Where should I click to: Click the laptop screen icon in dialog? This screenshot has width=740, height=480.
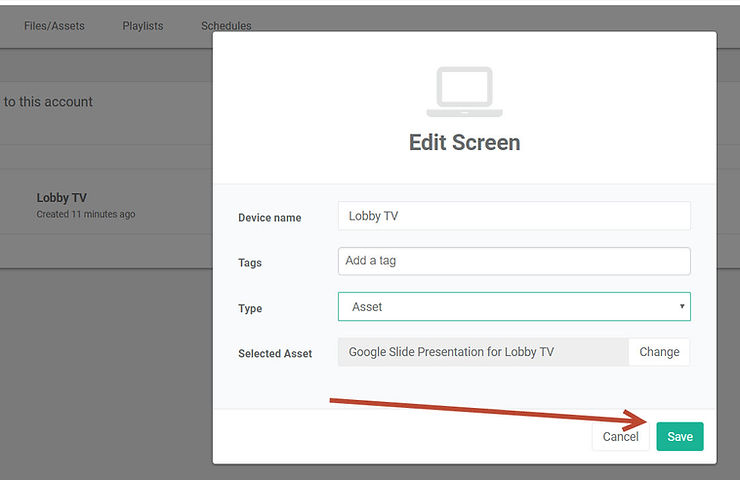coord(464,92)
